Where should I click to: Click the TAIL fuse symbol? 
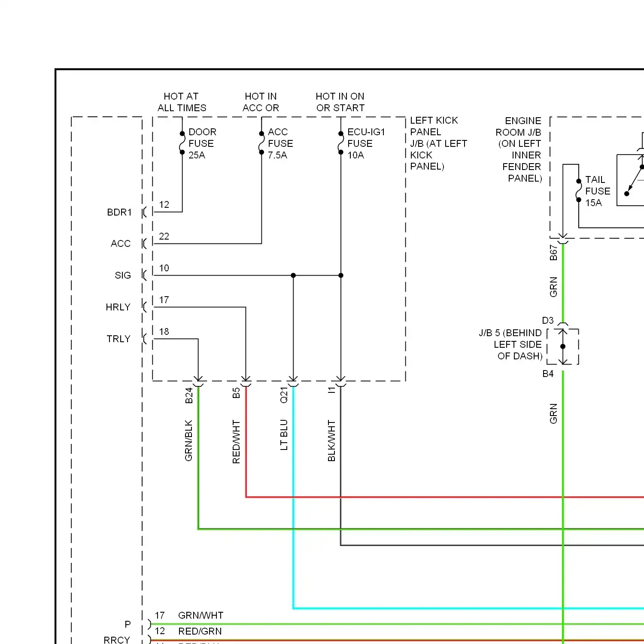[578, 191]
